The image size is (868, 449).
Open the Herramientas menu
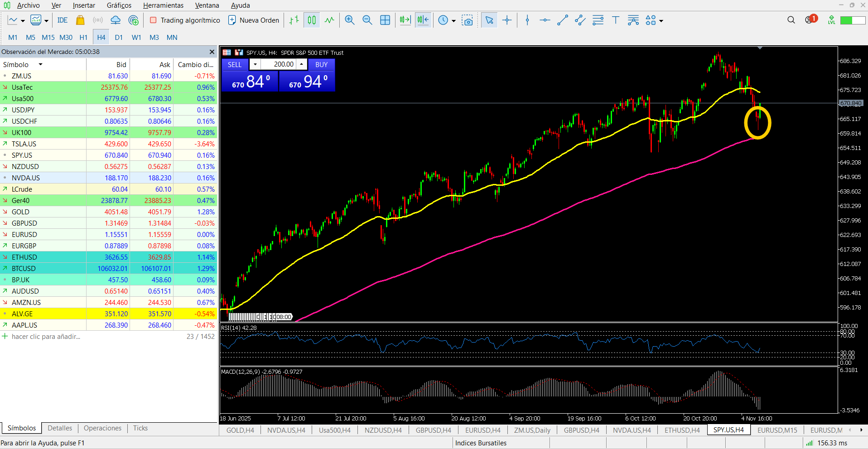(163, 5)
